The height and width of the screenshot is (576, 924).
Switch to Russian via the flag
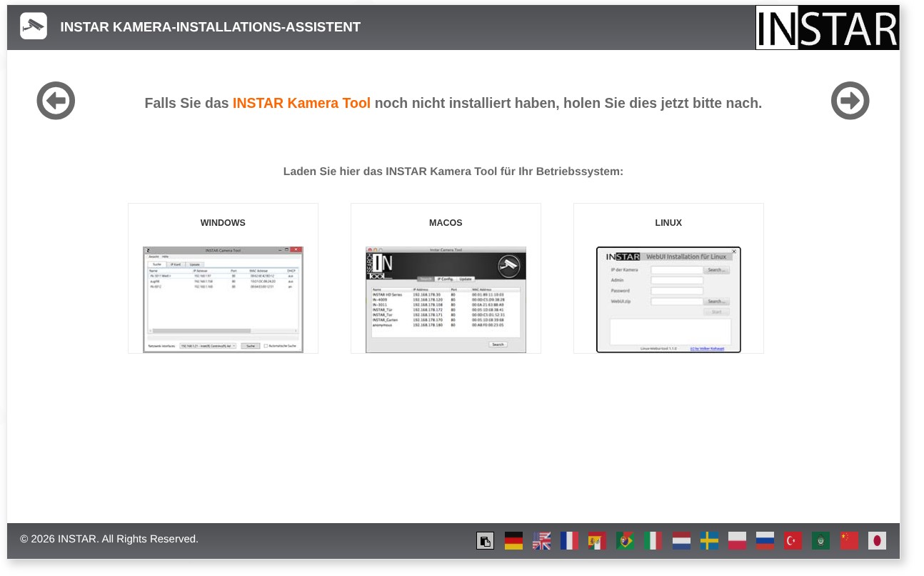point(765,541)
